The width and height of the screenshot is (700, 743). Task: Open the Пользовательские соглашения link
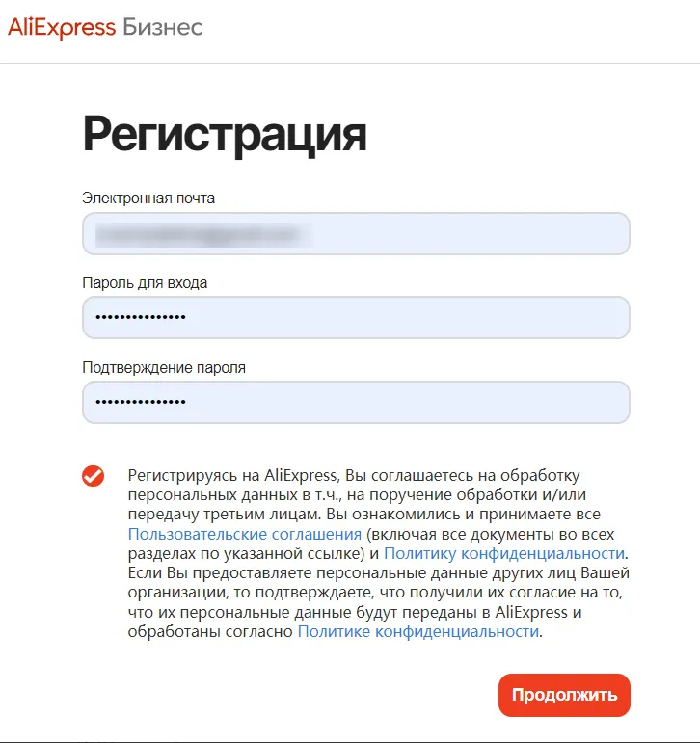[x=245, y=534]
